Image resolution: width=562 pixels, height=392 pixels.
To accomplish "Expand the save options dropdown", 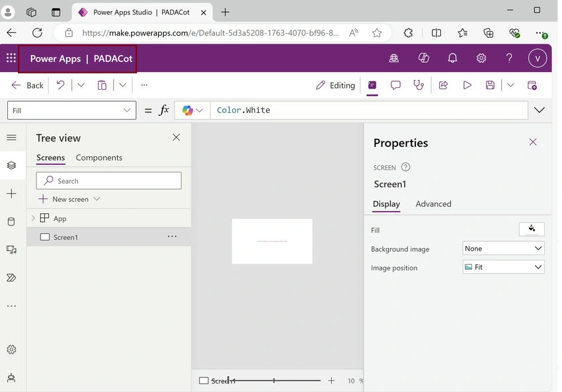I will tap(510, 85).
